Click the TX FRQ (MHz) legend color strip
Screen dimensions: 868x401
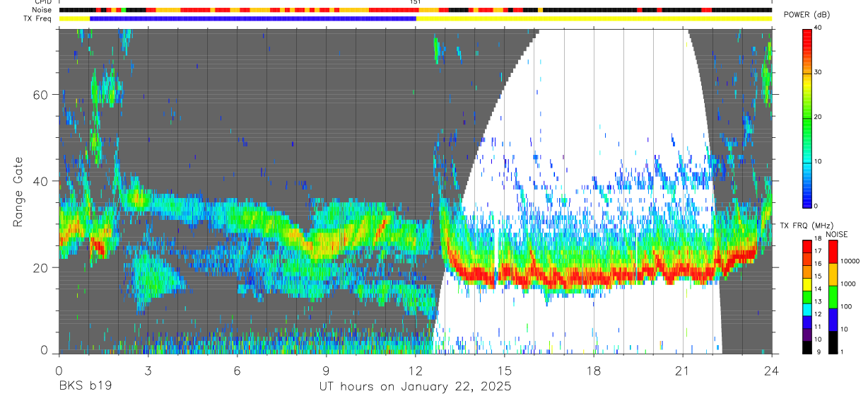click(807, 296)
